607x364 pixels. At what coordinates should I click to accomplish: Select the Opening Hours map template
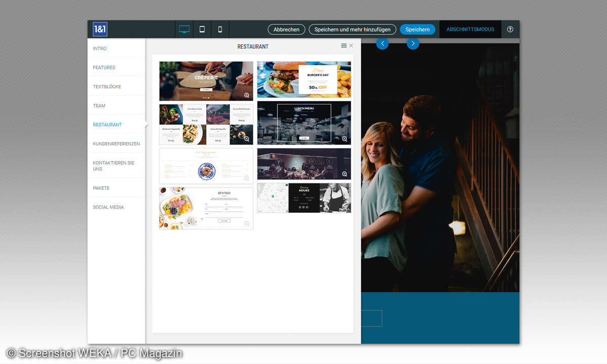click(304, 198)
